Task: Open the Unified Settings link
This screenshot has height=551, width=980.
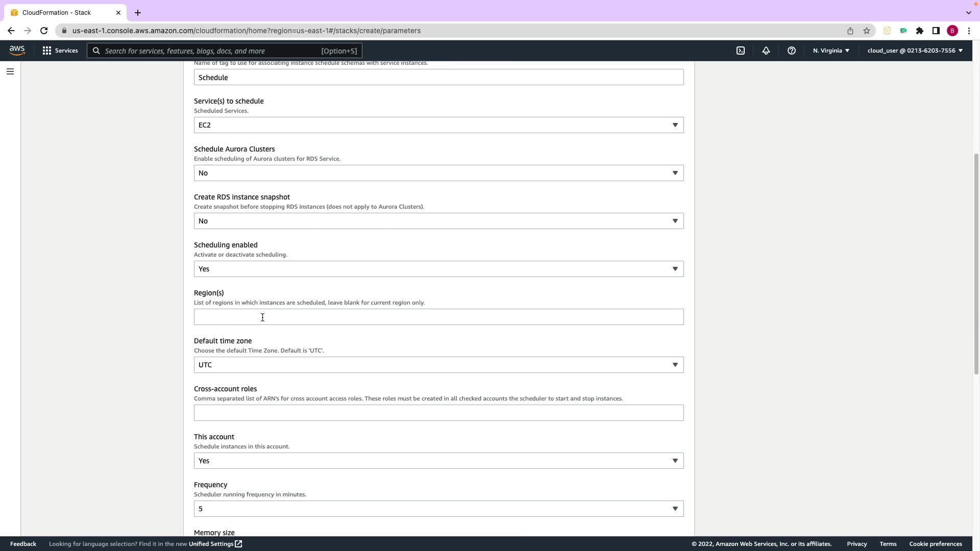Action: pyautogui.click(x=215, y=544)
